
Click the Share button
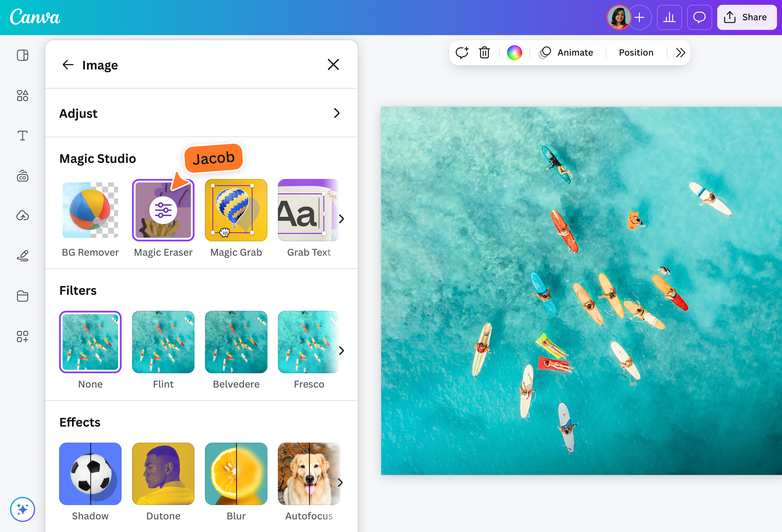coord(747,17)
